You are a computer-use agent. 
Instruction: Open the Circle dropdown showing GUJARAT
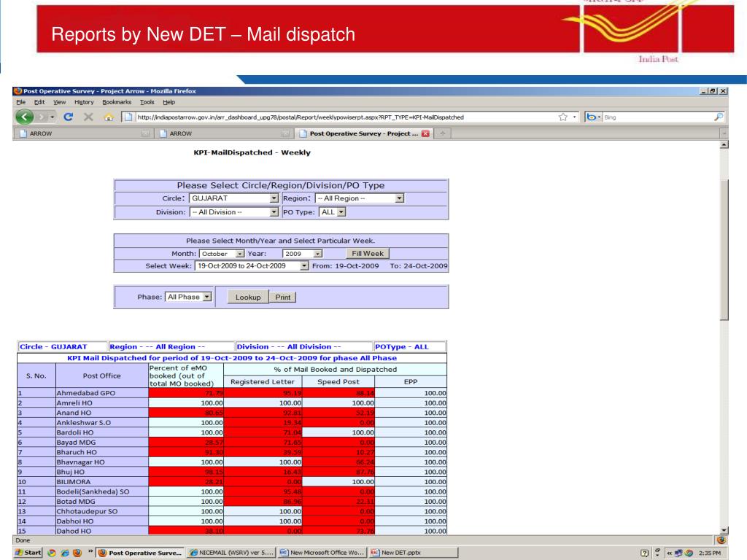pos(274,198)
